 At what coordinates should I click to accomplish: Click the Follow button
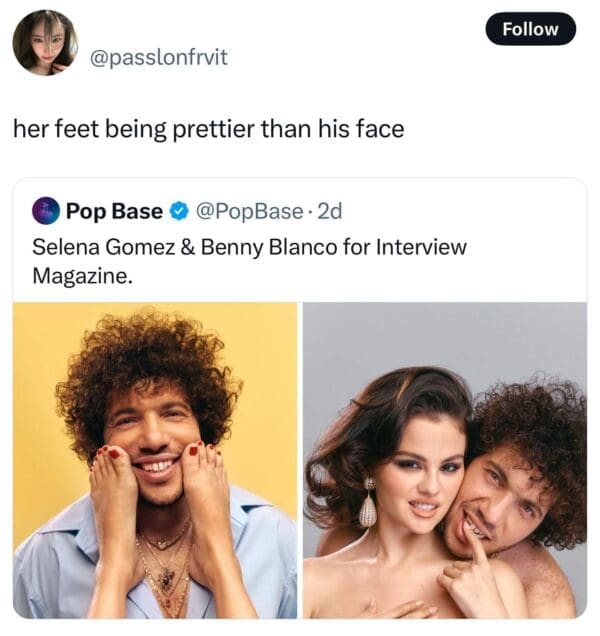(530, 29)
